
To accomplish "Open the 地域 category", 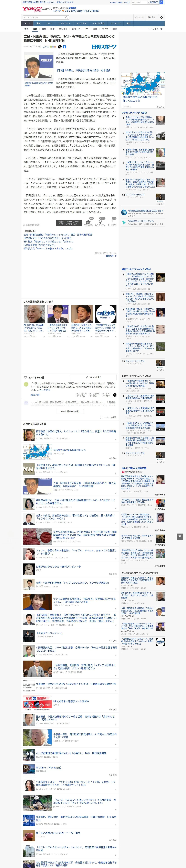I will (x=114, y=29).
